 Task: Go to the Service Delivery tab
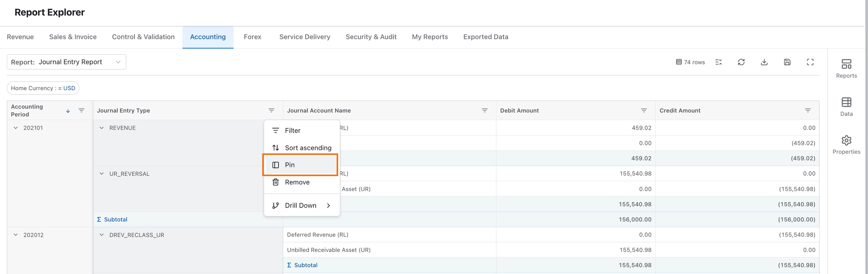pyautogui.click(x=305, y=37)
